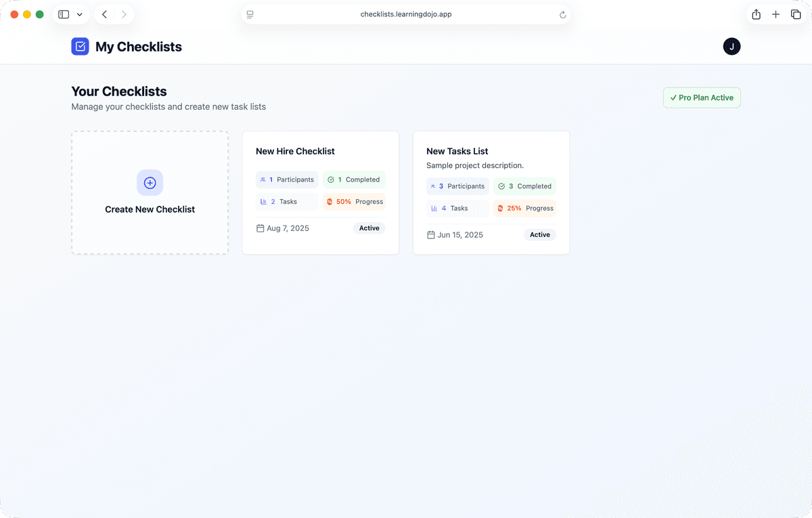Click Active badge on New Hire Checklist
Image resolution: width=812 pixels, height=518 pixels.
369,228
